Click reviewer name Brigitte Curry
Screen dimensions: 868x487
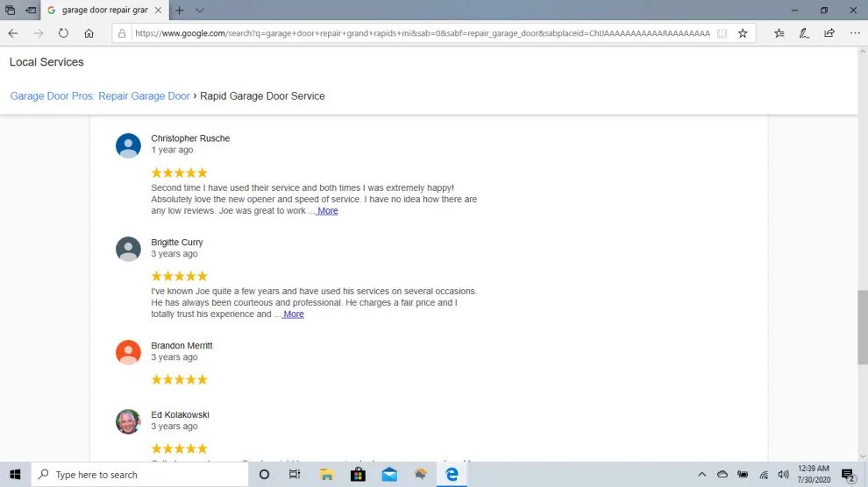pos(177,242)
